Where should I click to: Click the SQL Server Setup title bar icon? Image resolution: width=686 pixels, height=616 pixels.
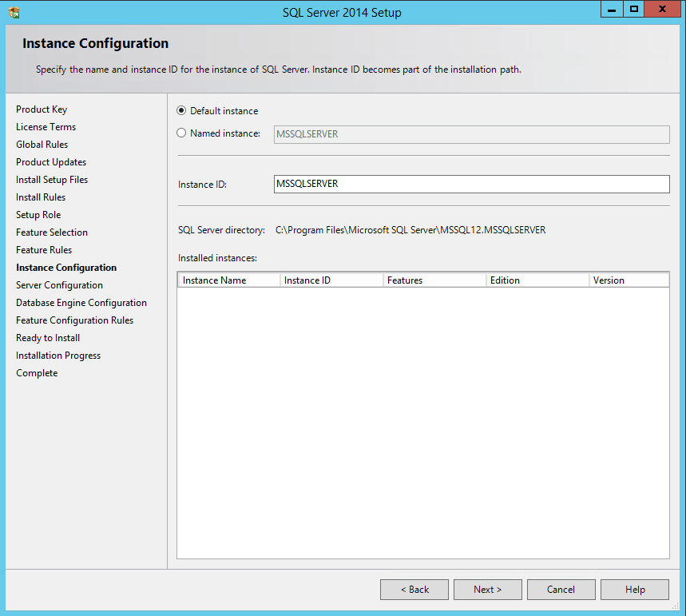pyautogui.click(x=14, y=12)
